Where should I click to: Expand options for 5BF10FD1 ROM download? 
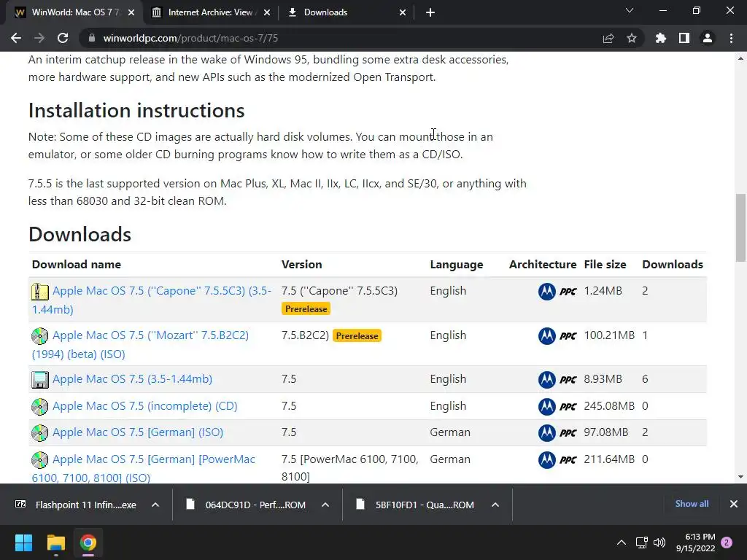pyautogui.click(x=495, y=505)
